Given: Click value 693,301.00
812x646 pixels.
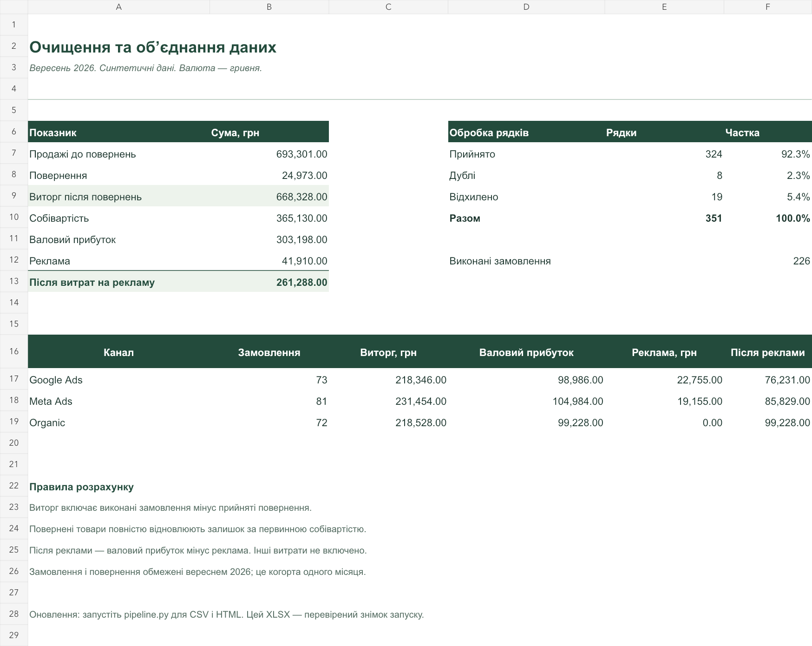Looking at the screenshot, I should click(301, 154).
